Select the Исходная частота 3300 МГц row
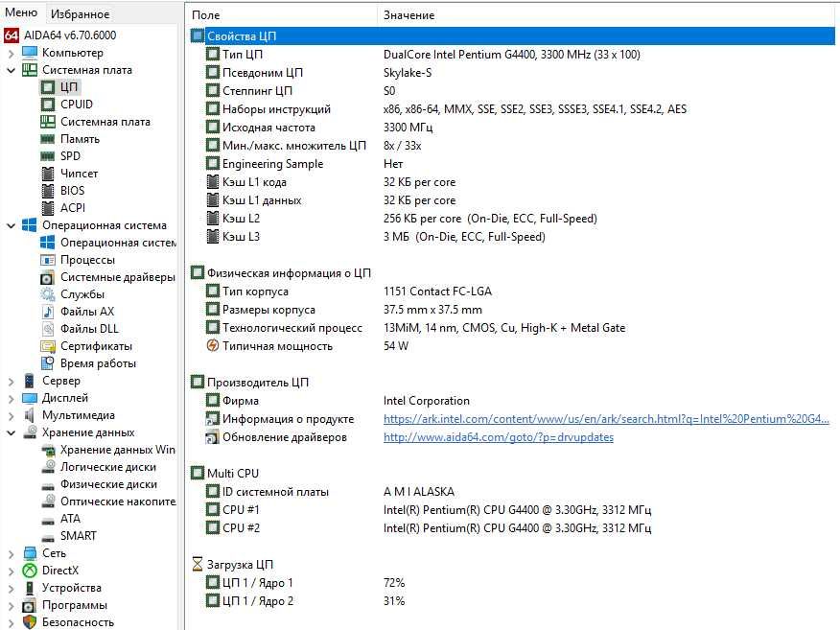Screen dimensions: 840x630 512,127
